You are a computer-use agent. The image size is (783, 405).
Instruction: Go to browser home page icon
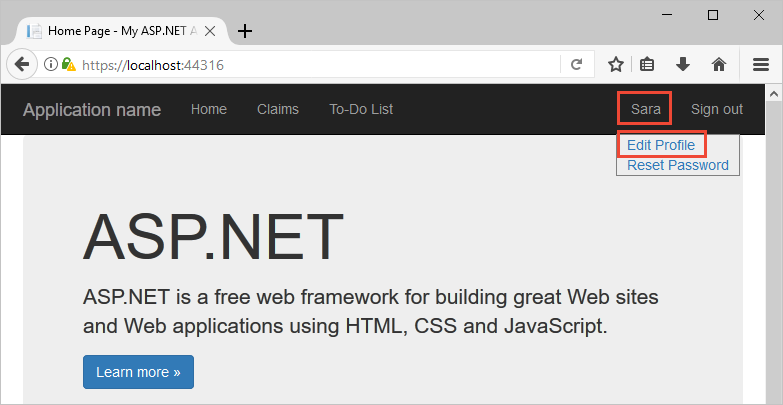pyautogui.click(x=719, y=64)
